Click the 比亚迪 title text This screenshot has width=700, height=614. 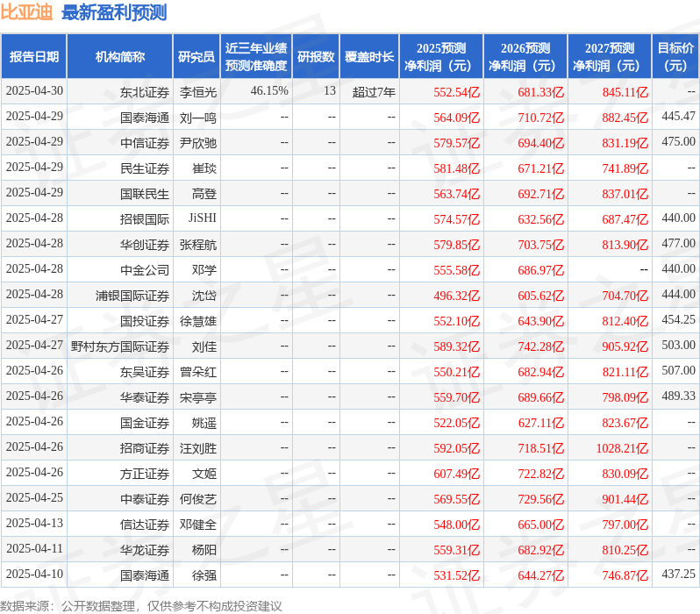[27, 12]
